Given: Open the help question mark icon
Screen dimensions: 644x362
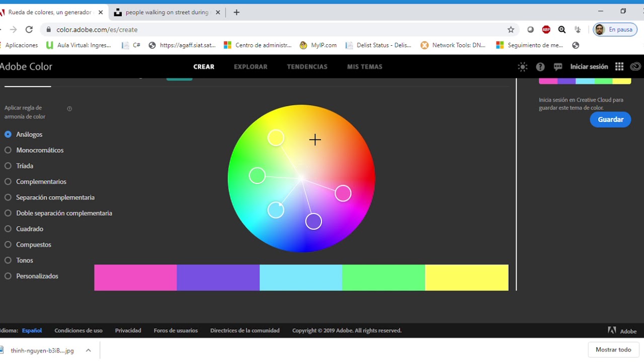Looking at the screenshot, I should tap(540, 66).
